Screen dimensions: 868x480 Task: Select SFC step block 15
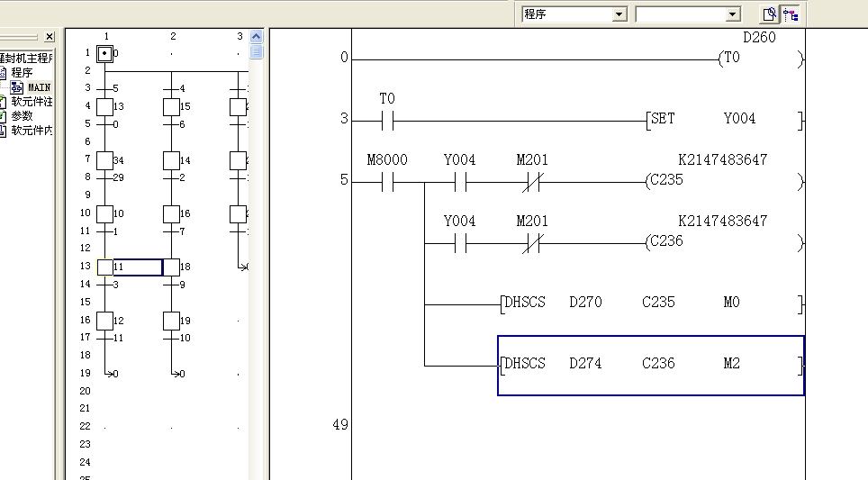point(171,107)
